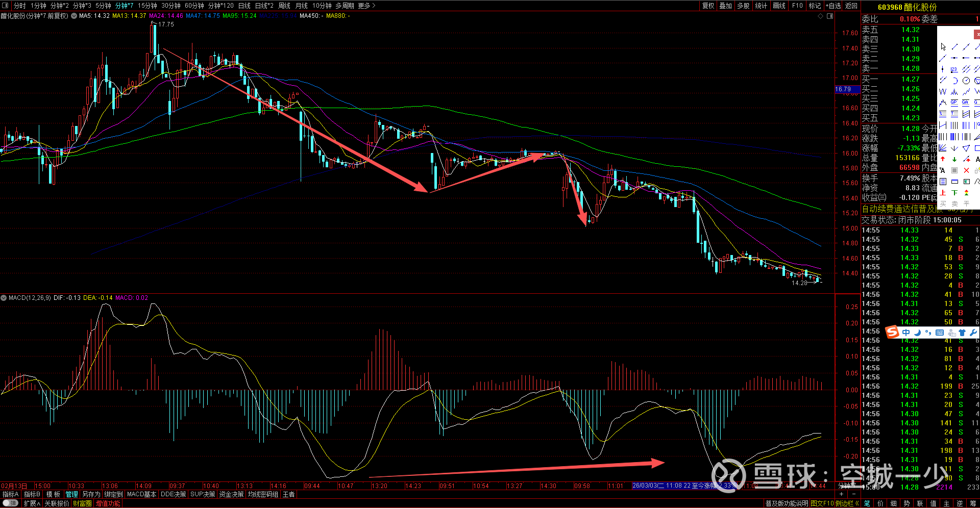Image resolution: width=980 pixels, height=509 pixels.
Task: Click the green 下 marker tool
Action: click(x=954, y=193)
